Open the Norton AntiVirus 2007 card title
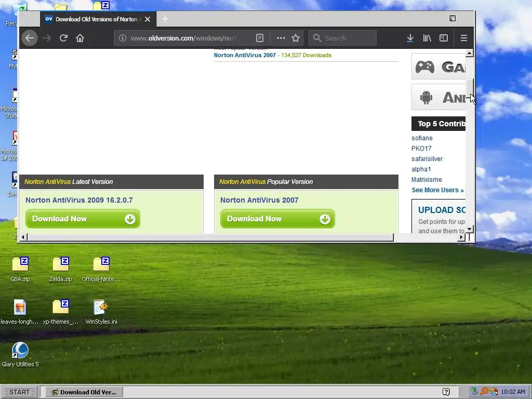 pos(259,200)
